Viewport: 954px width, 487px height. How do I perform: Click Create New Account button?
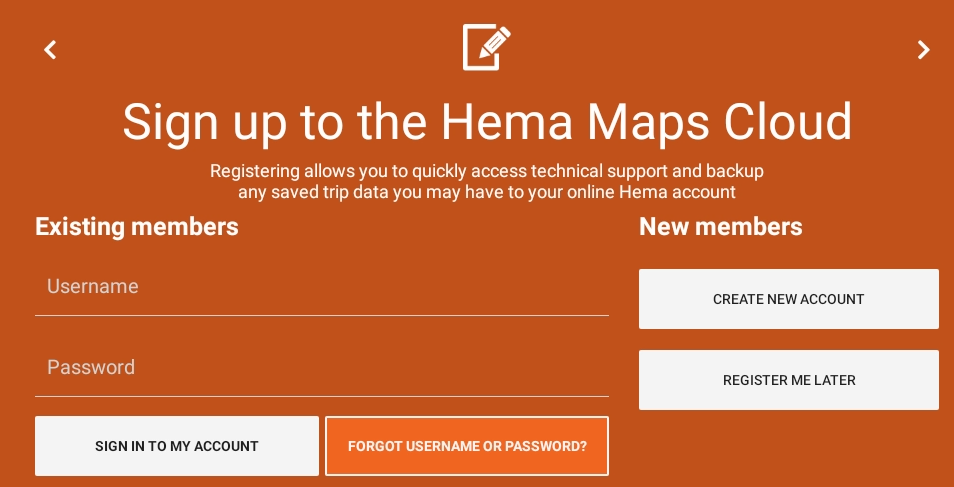(x=788, y=299)
